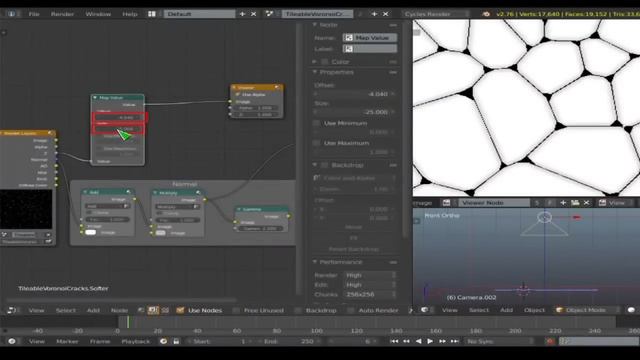Open the File menu

[x=34, y=14]
